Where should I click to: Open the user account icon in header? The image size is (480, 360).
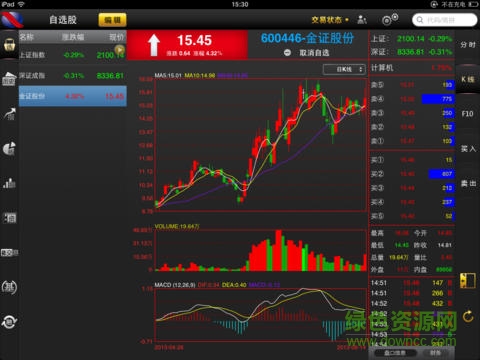(362, 20)
